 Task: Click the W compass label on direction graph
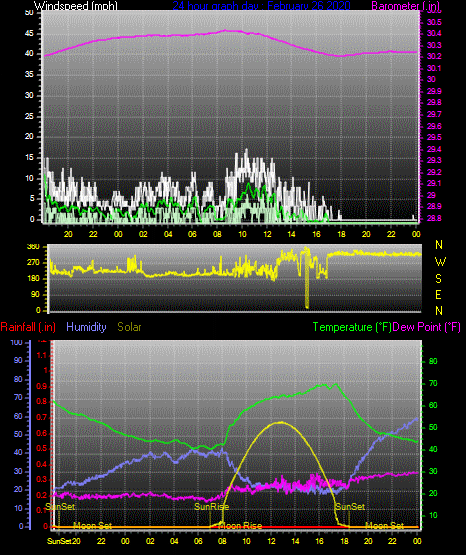click(x=440, y=262)
